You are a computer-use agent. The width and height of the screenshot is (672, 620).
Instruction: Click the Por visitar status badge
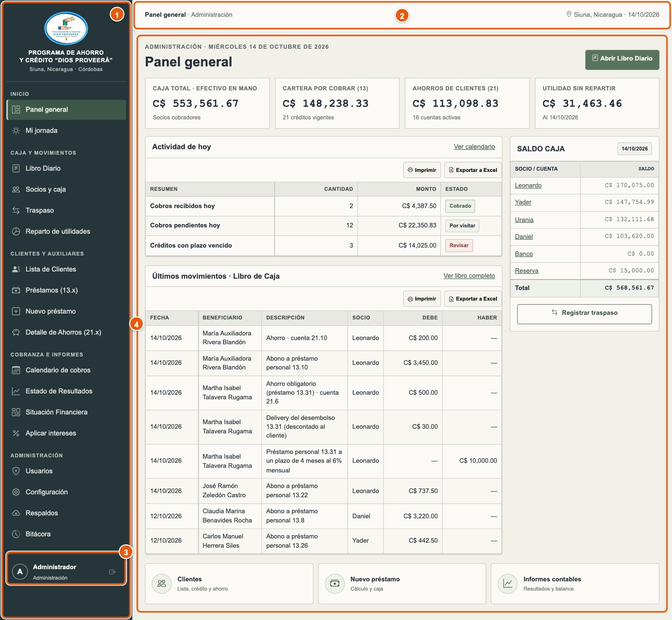pyautogui.click(x=462, y=226)
